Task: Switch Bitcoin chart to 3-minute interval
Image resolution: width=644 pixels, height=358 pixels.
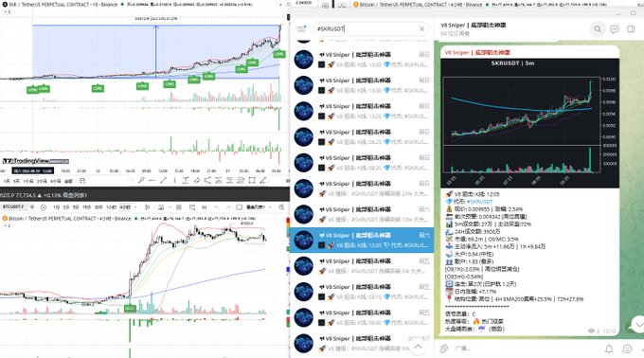Action: (x=65, y=206)
